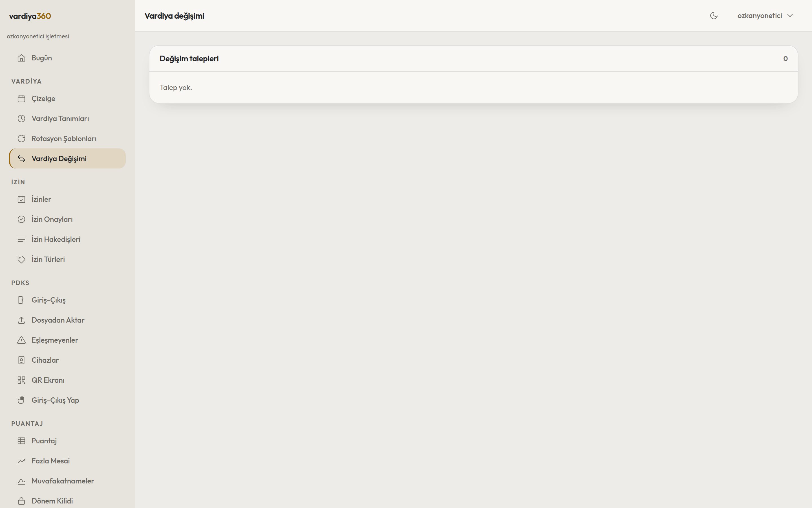Open İzin Hakedişleri label
This screenshot has height=508, width=812.
pyautogui.click(x=56, y=239)
